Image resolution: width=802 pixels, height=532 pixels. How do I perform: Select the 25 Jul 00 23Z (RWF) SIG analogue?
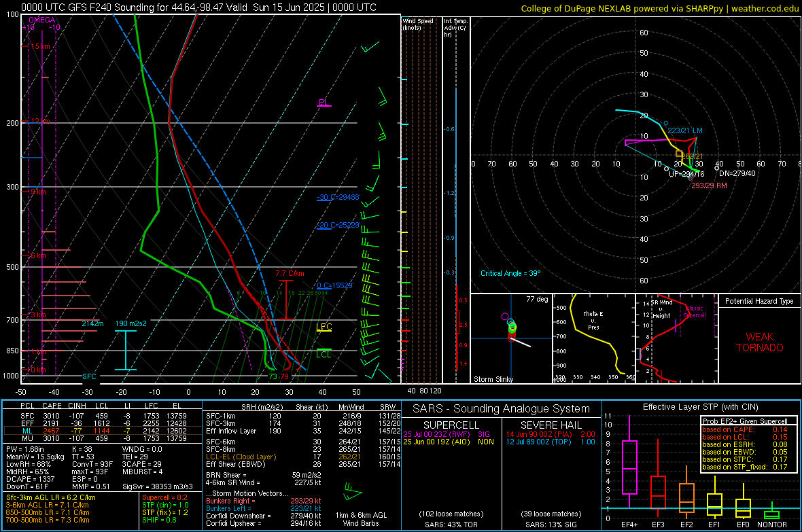tap(447, 434)
